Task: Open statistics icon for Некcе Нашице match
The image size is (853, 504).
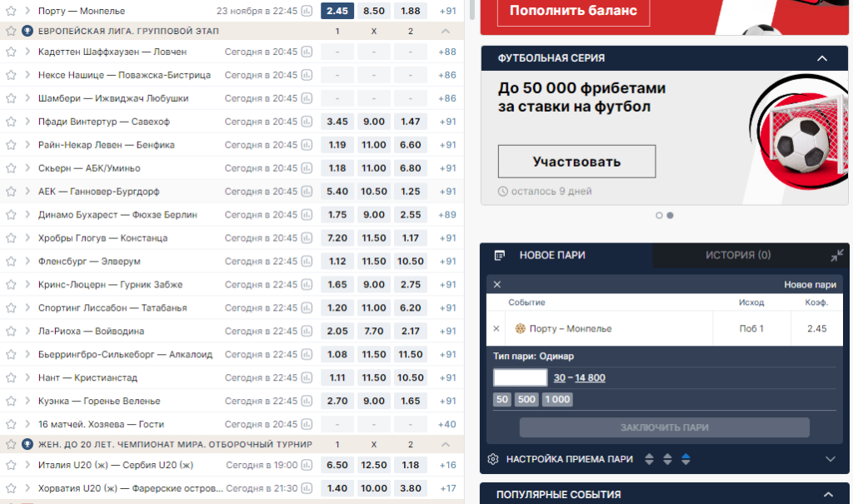Action: tap(307, 75)
